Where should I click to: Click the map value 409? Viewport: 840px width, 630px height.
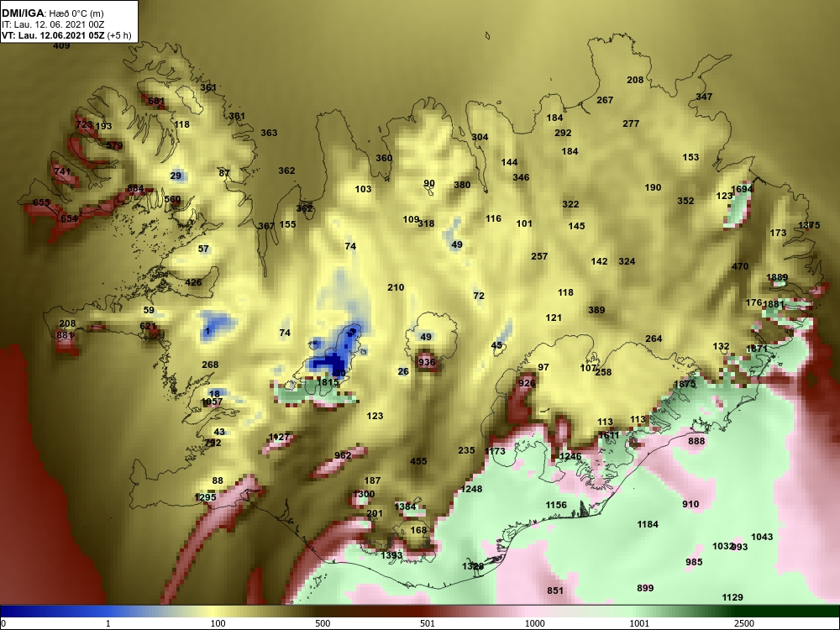point(61,46)
